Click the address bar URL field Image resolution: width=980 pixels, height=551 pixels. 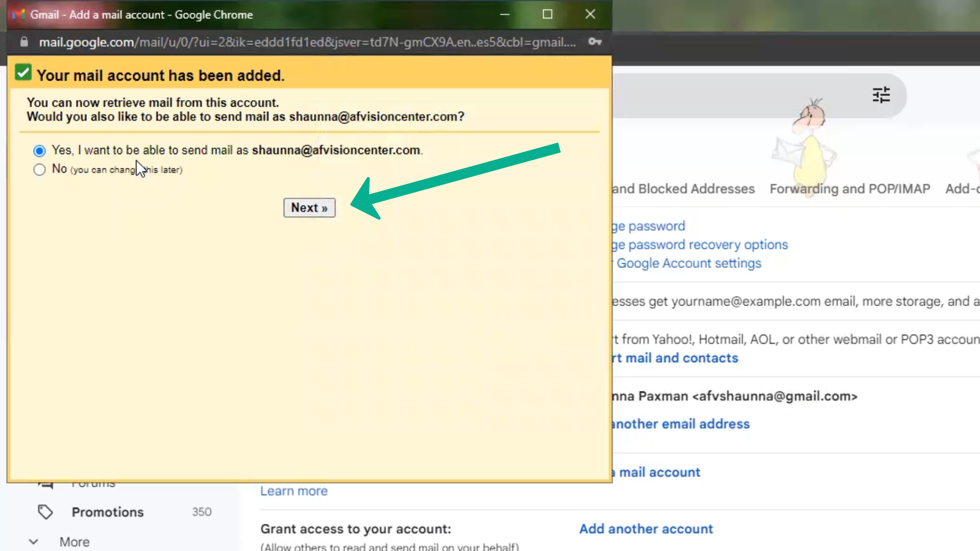tap(306, 42)
